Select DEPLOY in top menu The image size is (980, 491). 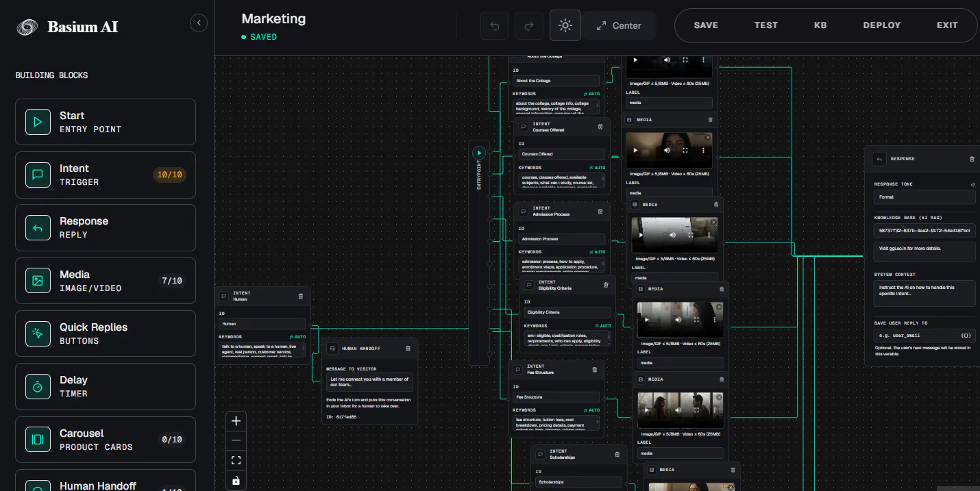(882, 25)
